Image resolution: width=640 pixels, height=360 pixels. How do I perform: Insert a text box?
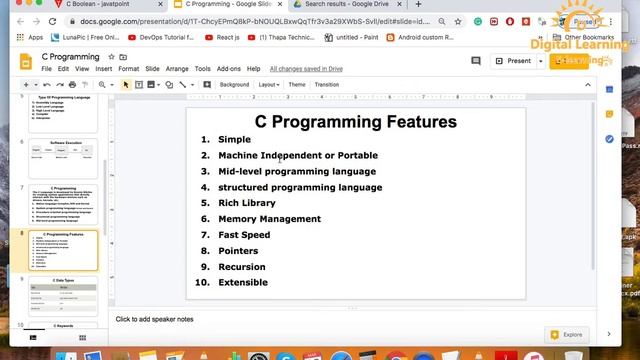click(x=139, y=84)
